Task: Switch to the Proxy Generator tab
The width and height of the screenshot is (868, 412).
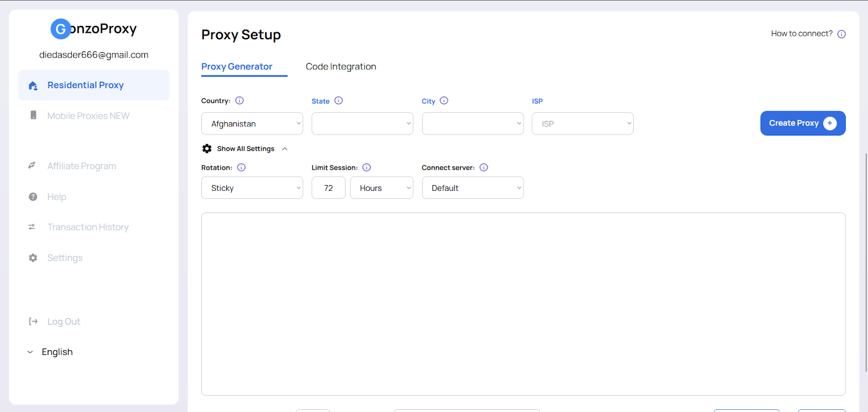Action: click(237, 67)
